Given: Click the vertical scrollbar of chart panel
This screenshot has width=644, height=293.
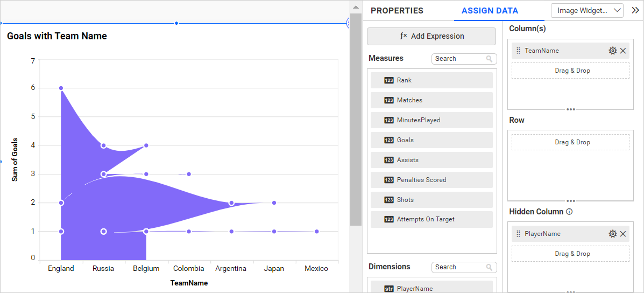Looking at the screenshot, I should point(356,118).
